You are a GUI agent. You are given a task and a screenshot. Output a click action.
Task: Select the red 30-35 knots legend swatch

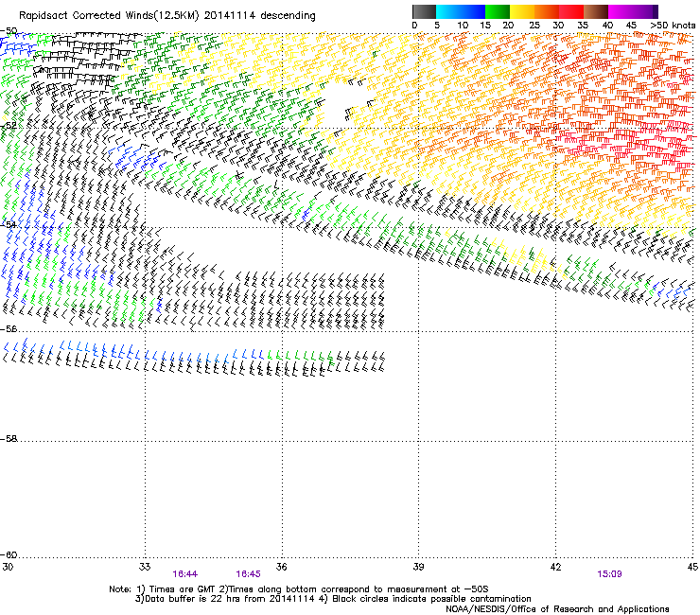(571, 11)
